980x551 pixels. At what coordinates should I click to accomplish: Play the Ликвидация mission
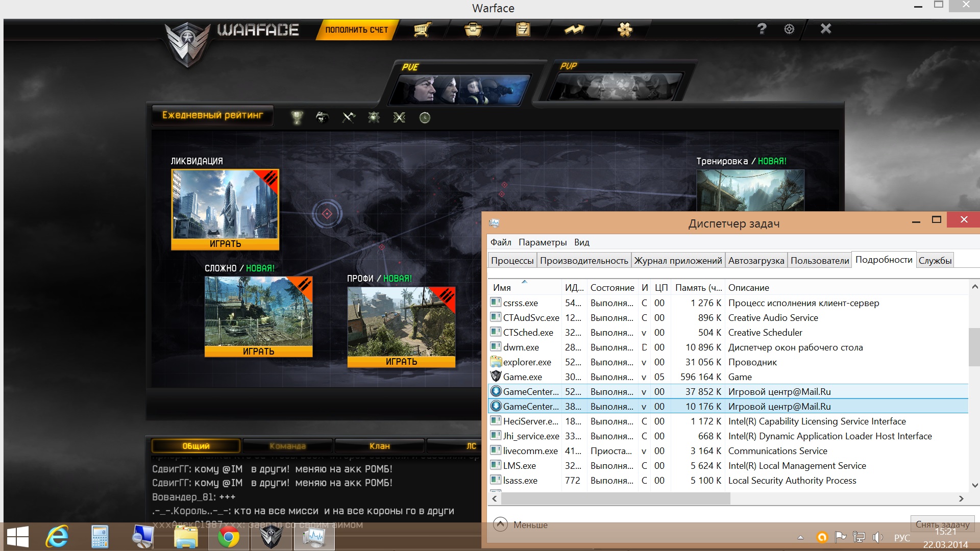click(x=225, y=244)
